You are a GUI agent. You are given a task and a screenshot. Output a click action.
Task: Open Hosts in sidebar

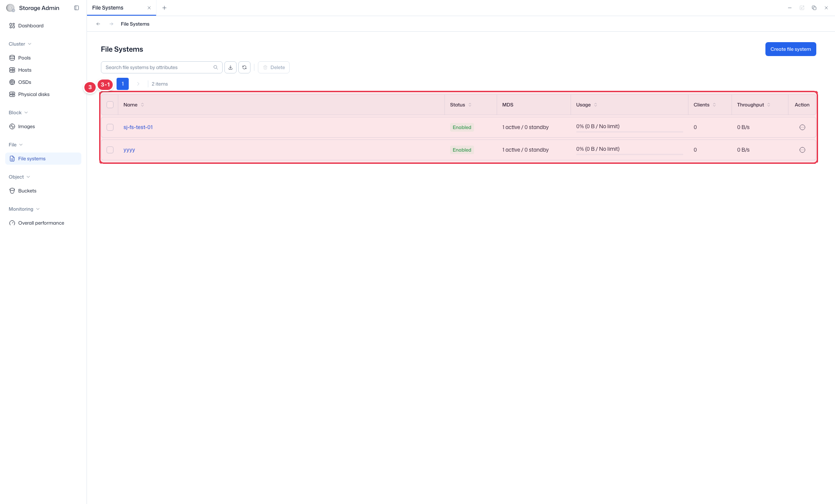click(43, 70)
